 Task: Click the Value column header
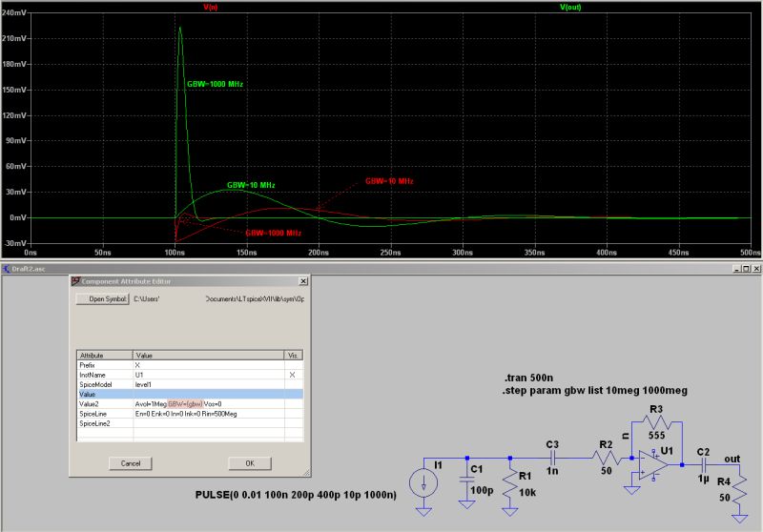(x=208, y=356)
